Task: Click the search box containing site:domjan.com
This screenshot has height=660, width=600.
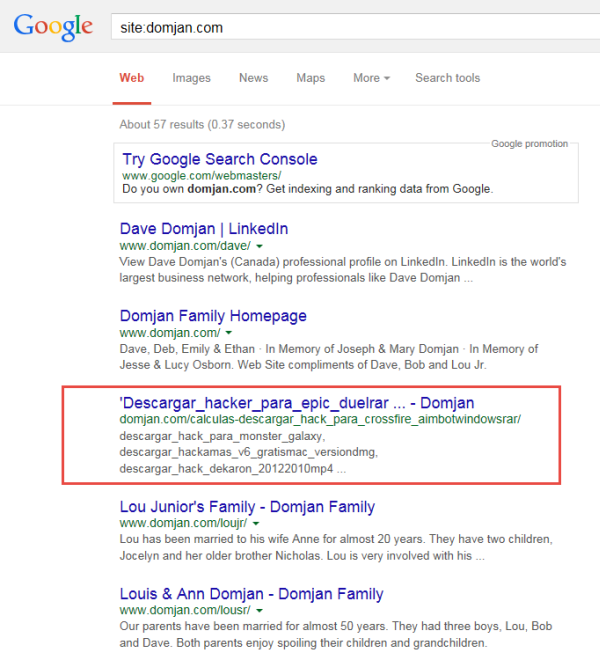Action: pyautogui.click(x=350, y=26)
